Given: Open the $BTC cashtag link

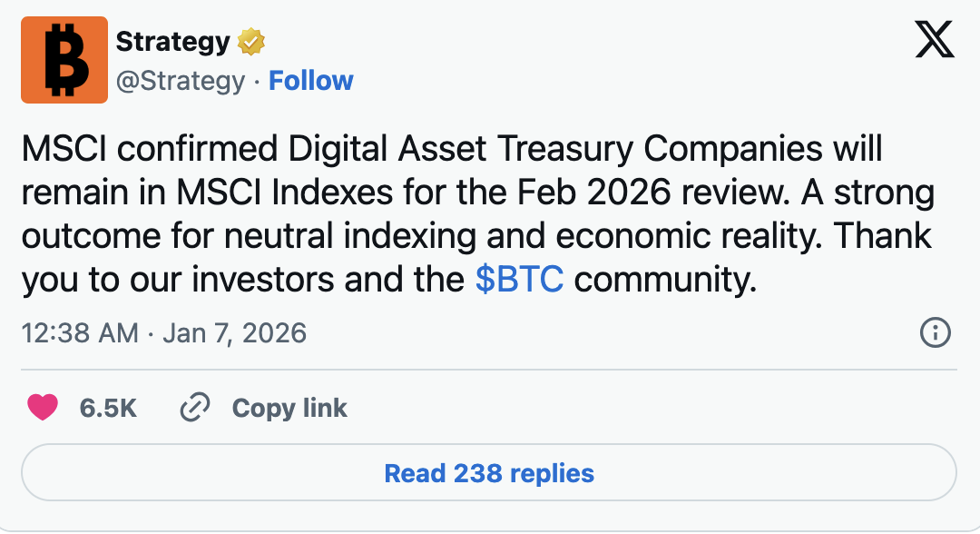Looking at the screenshot, I should click(x=519, y=280).
